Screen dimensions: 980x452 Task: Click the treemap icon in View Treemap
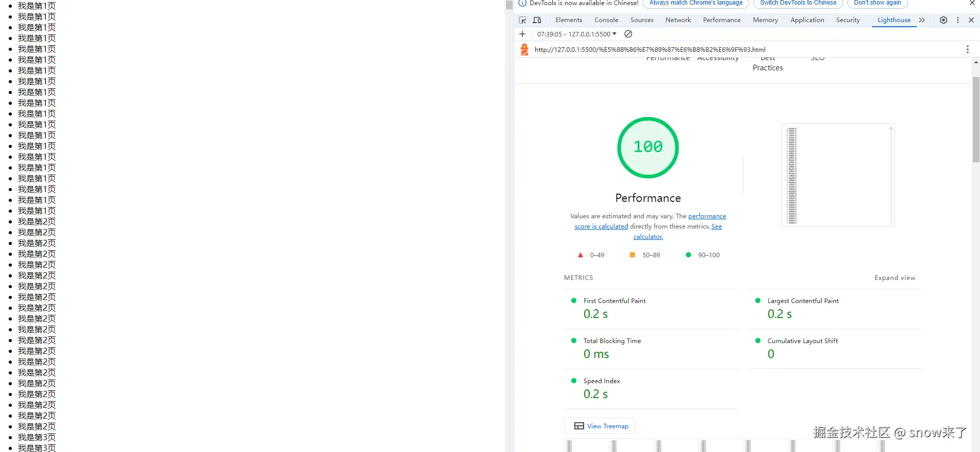click(x=579, y=426)
